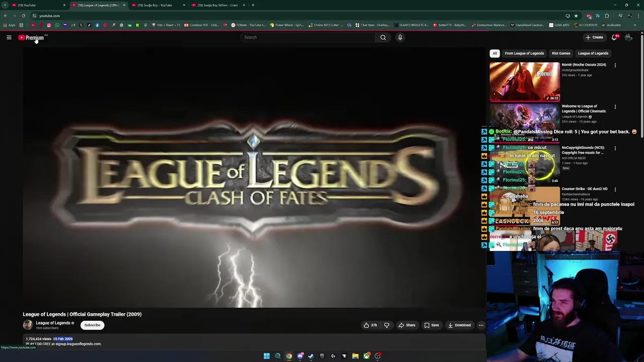The image size is (644, 362).
Task: Open BetterTTV bookmark
Action: tap(450, 25)
